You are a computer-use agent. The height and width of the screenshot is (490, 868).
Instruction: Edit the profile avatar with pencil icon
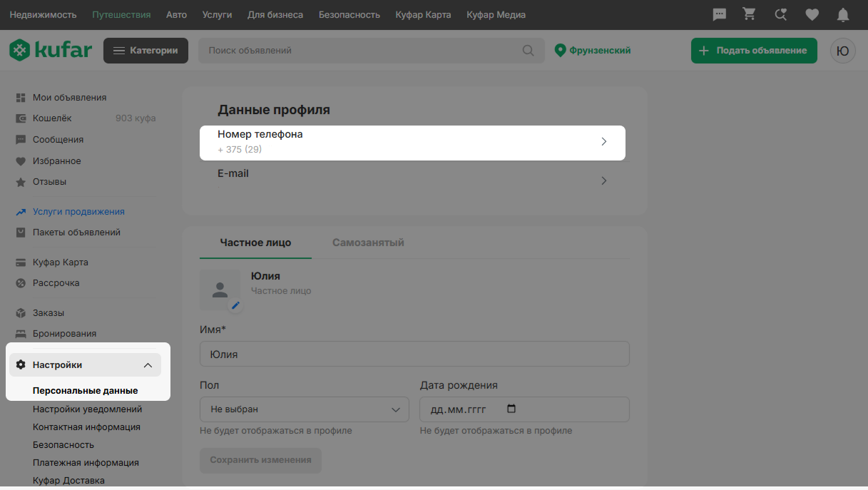pyautogui.click(x=235, y=305)
